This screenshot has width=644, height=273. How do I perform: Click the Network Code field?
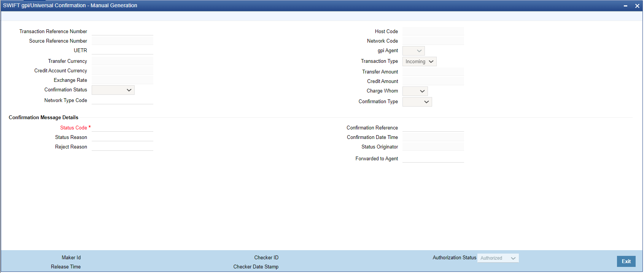point(433,41)
